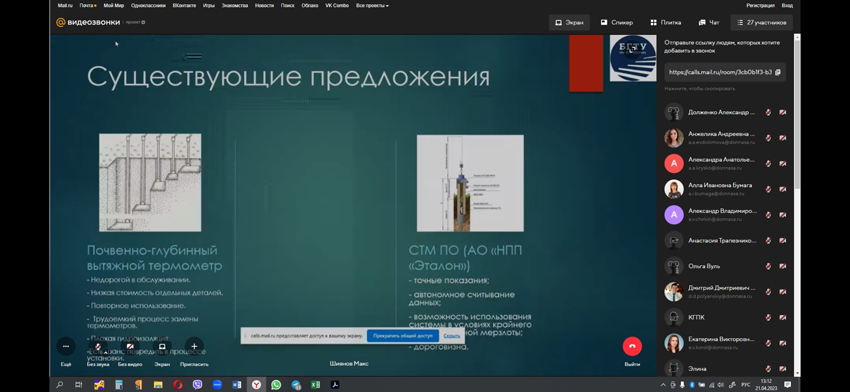
Task: Select participant Ольга Вуль
Action: tap(725, 266)
